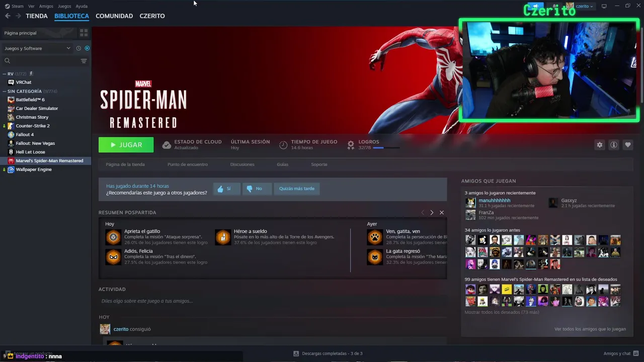The image size is (644, 362).
Task: Open Punto de encuentro link
Action: [188, 164]
